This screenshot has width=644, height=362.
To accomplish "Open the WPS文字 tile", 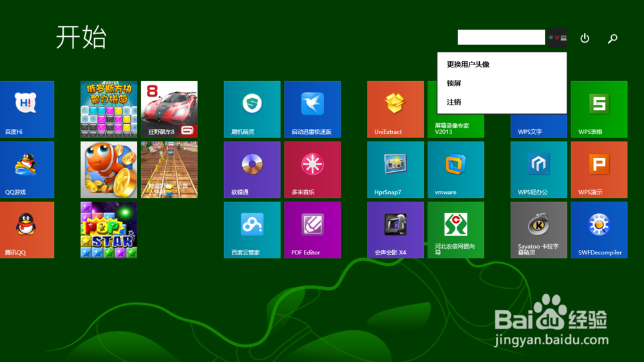I will (539, 126).
